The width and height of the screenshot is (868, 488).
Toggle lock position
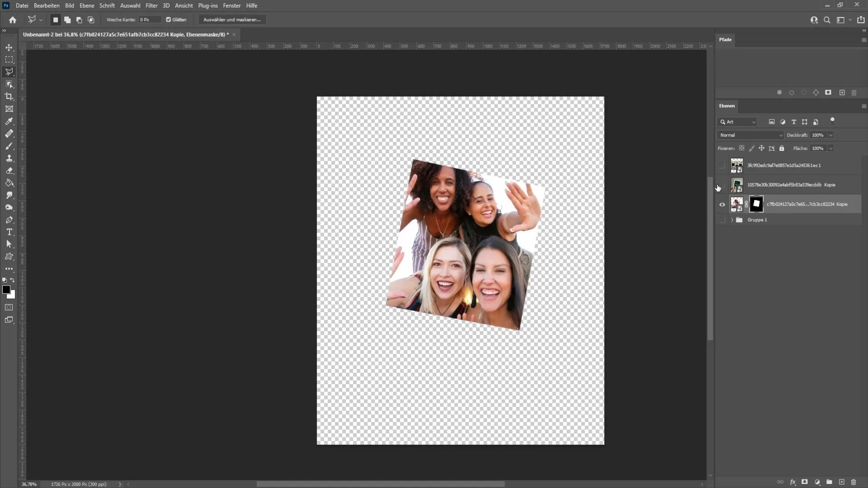click(762, 148)
